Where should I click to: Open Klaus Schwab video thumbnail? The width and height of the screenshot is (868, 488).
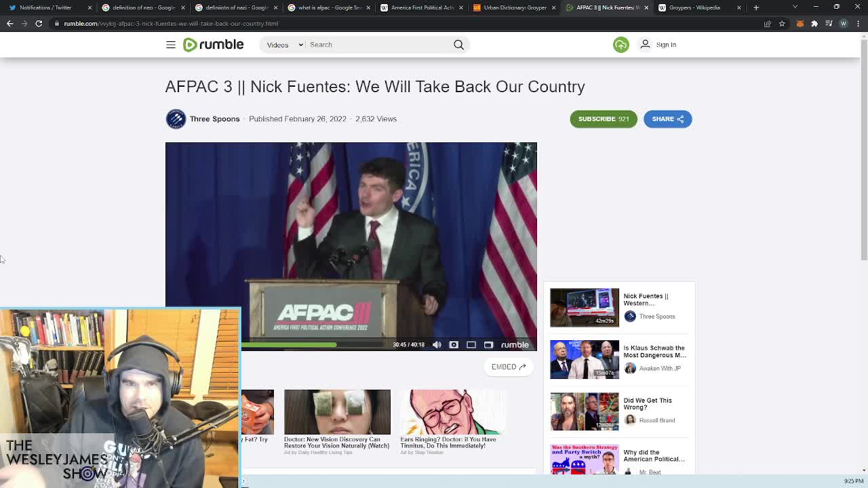pos(585,359)
